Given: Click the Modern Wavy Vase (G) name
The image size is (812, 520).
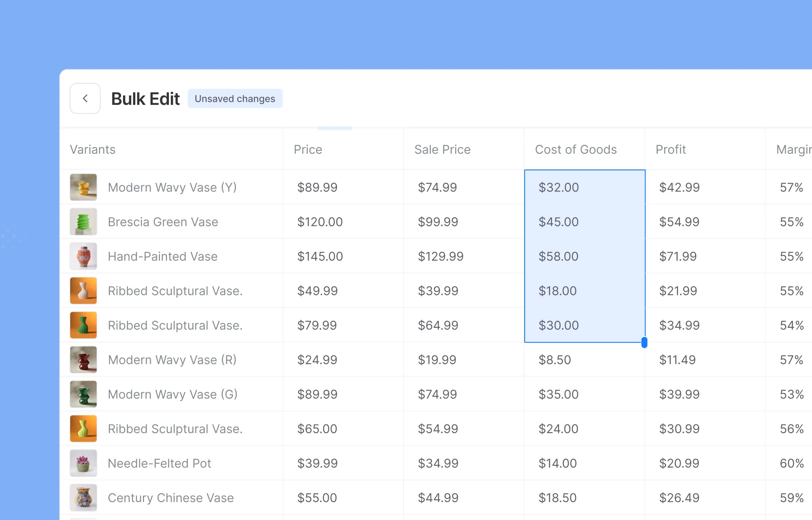Looking at the screenshot, I should click(x=173, y=394).
